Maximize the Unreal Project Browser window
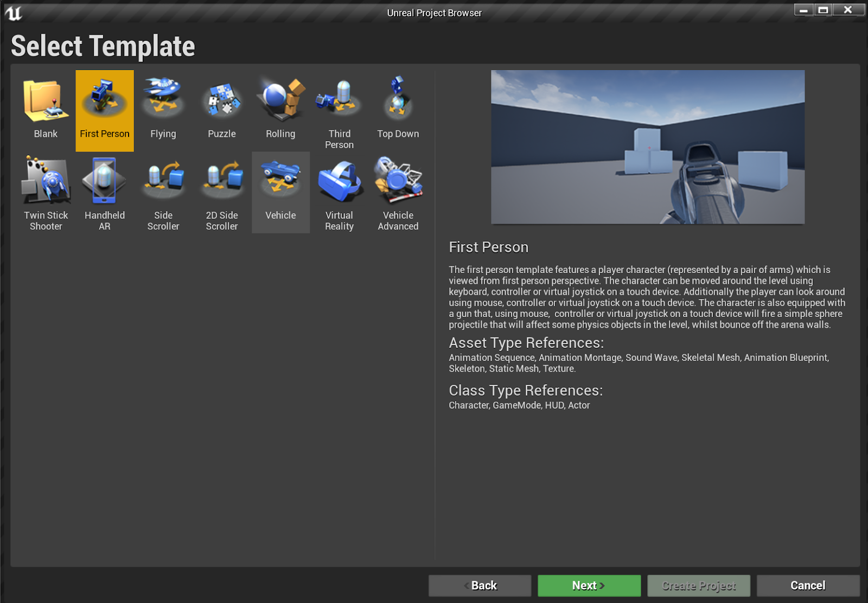The width and height of the screenshot is (868, 603). click(823, 10)
